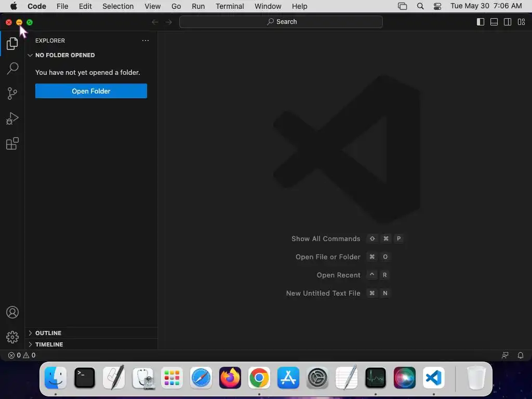
Task: Open the Source Control view
Action: [12, 94]
